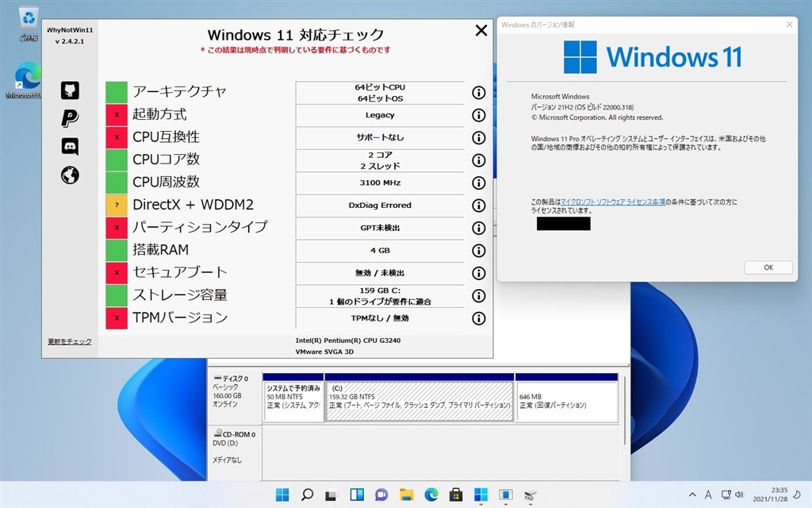Click the IME input mode indicator A
This screenshot has height=508, width=812.
(x=708, y=495)
